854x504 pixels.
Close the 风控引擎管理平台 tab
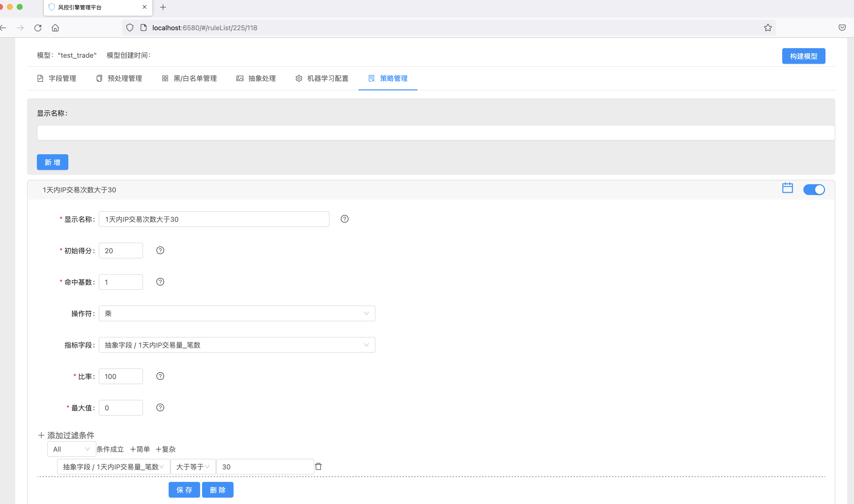(145, 7)
